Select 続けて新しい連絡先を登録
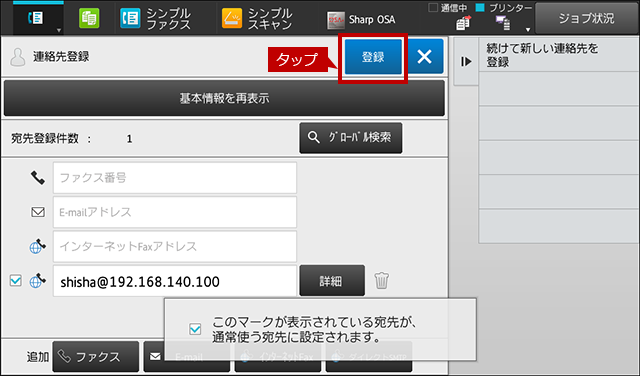Image resolution: width=640 pixels, height=376 pixels. (x=559, y=55)
